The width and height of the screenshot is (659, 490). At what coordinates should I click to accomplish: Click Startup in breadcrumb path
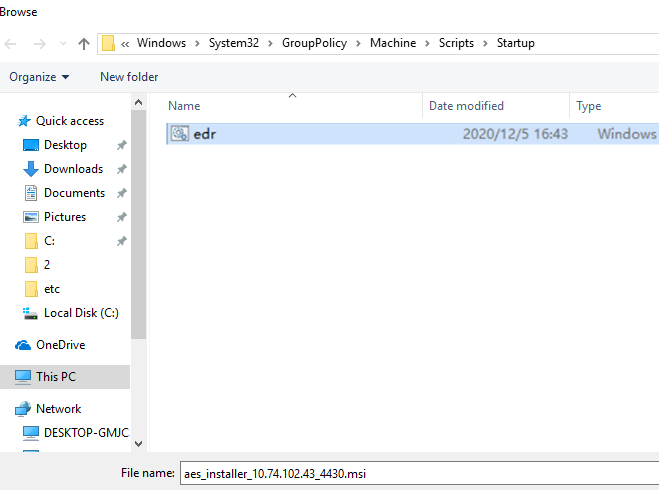(516, 43)
